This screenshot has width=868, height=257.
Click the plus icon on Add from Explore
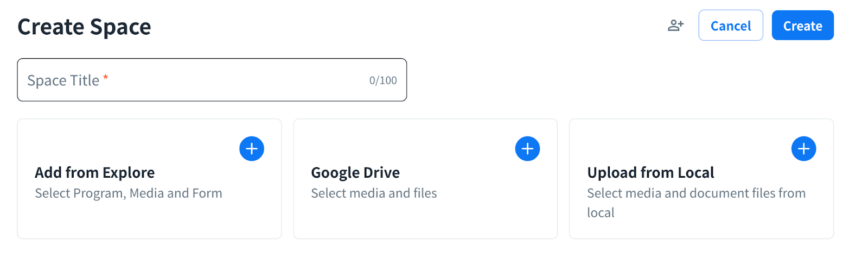(x=252, y=149)
